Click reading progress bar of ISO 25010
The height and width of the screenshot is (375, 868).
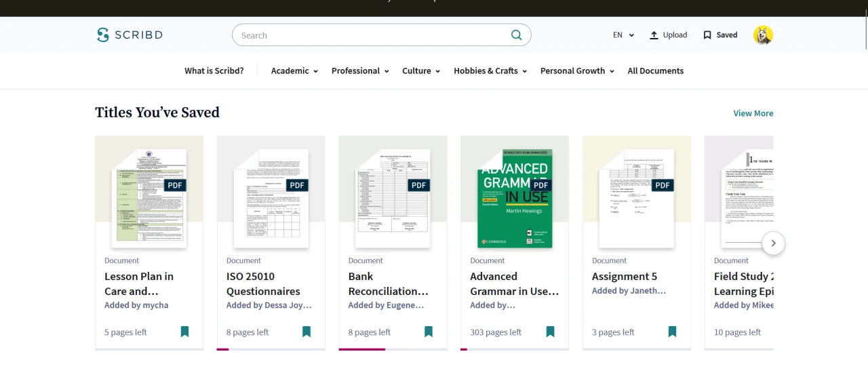tap(271, 349)
